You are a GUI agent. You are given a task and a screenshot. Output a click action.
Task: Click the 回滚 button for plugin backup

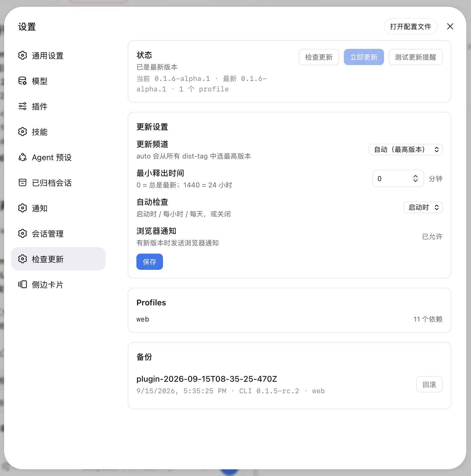click(429, 384)
